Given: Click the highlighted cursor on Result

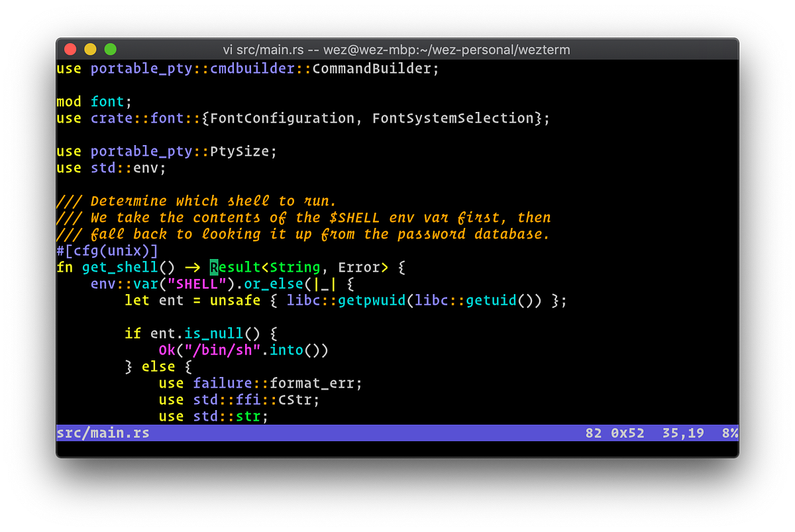Looking at the screenshot, I should [213, 267].
